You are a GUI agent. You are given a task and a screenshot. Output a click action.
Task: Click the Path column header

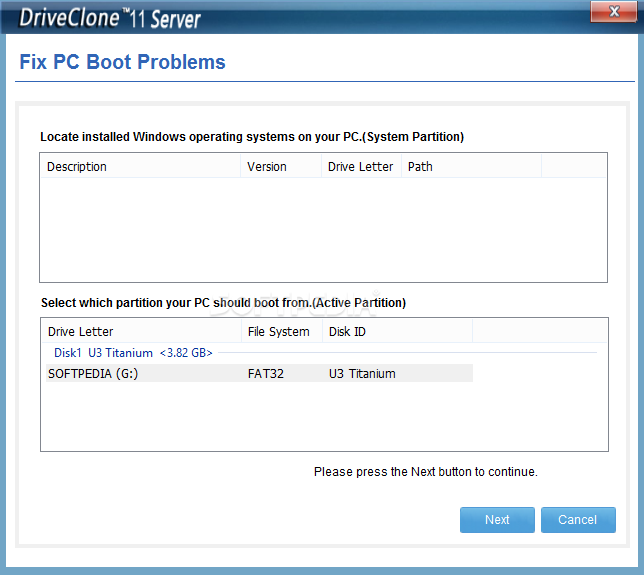[471, 166]
